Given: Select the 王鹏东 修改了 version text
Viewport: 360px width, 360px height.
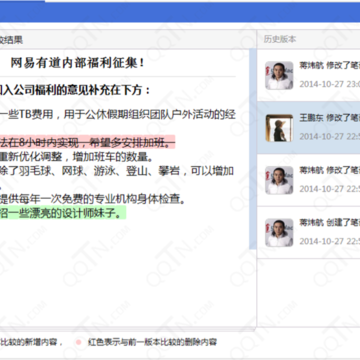Looking at the screenshot, I should click(x=330, y=118).
